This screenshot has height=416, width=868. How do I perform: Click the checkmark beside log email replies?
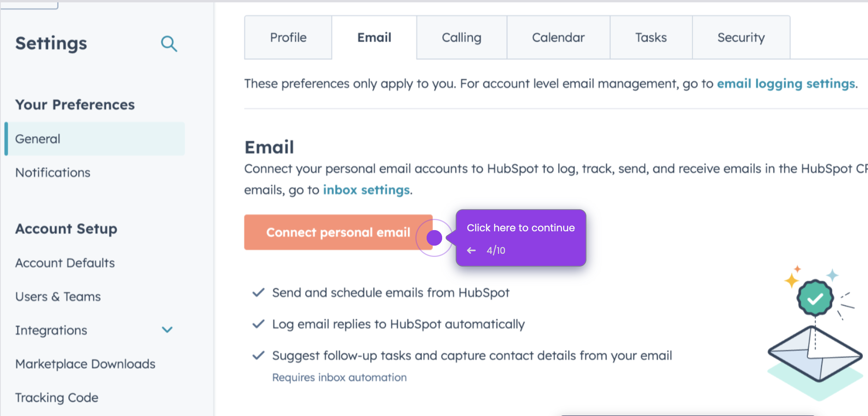coord(258,324)
